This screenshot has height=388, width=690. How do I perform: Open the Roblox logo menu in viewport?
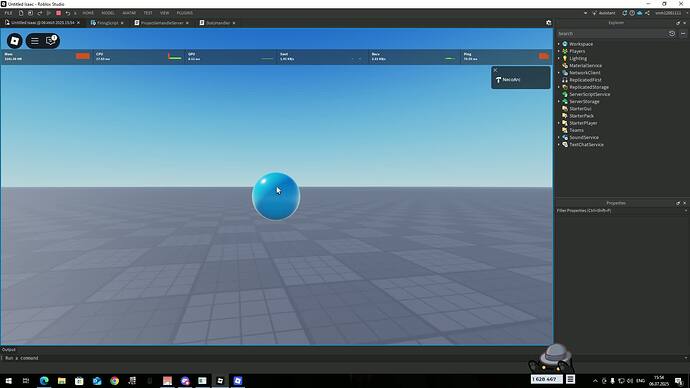(x=15, y=41)
